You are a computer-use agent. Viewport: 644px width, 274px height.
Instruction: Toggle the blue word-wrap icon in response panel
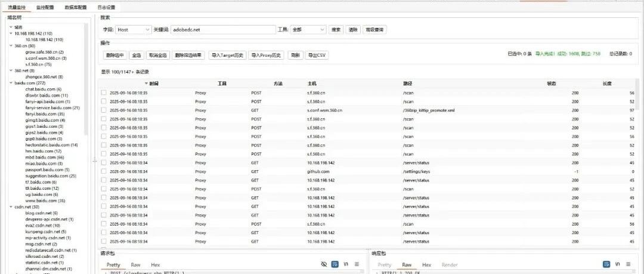606,264
